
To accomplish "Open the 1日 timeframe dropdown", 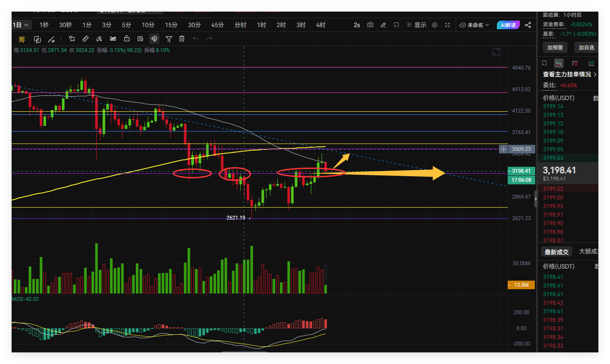I will [21, 25].
